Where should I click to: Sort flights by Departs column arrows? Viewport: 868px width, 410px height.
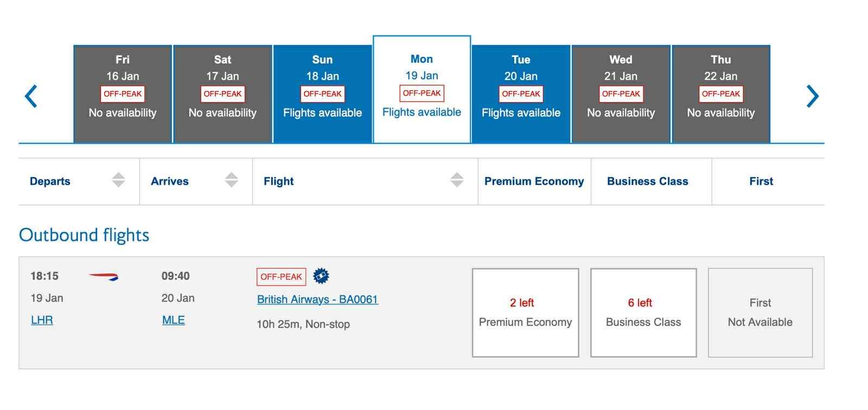click(x=118, y=180)
